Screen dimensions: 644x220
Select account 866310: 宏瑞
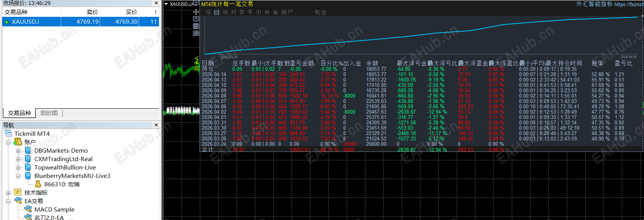[x=62, y=184]
